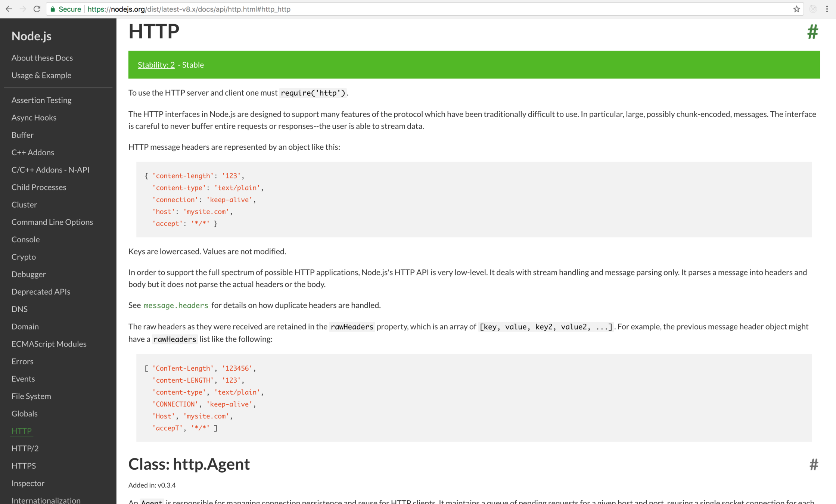Open Command Line Options page
The height and width of the screenshot is (504, 836).
tap(52, 222)
